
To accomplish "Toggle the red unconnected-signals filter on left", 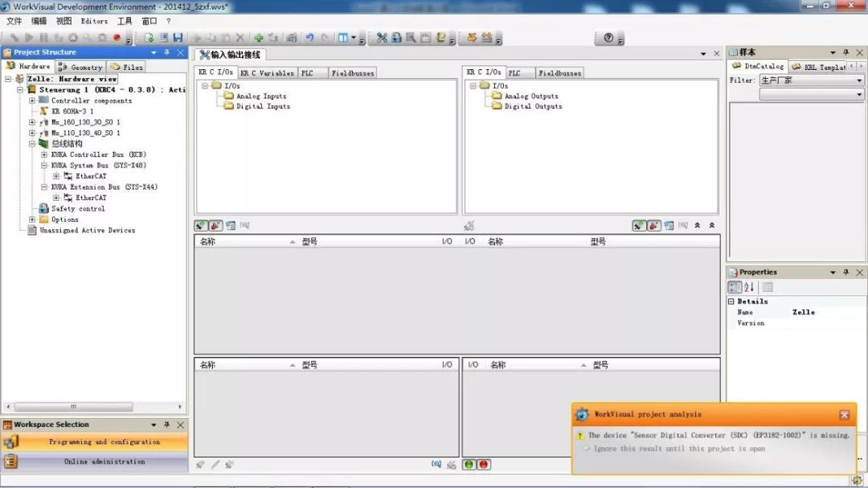I will [x=215, y=226].
